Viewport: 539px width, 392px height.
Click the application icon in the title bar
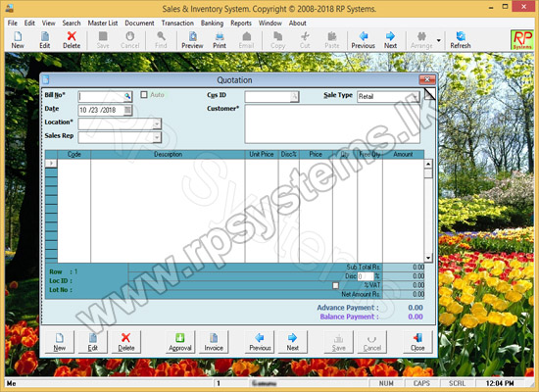(x=10, y=8)
